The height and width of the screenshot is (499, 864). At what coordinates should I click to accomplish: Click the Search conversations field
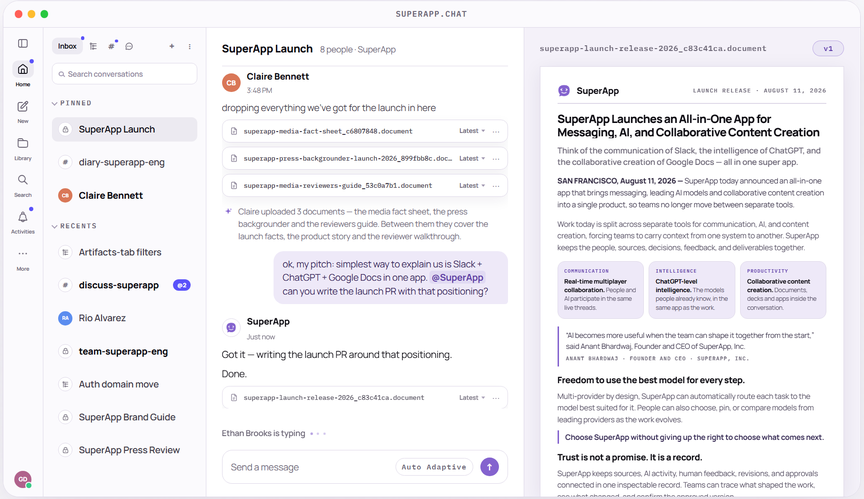pyautogui.click(x=125, y=74)
